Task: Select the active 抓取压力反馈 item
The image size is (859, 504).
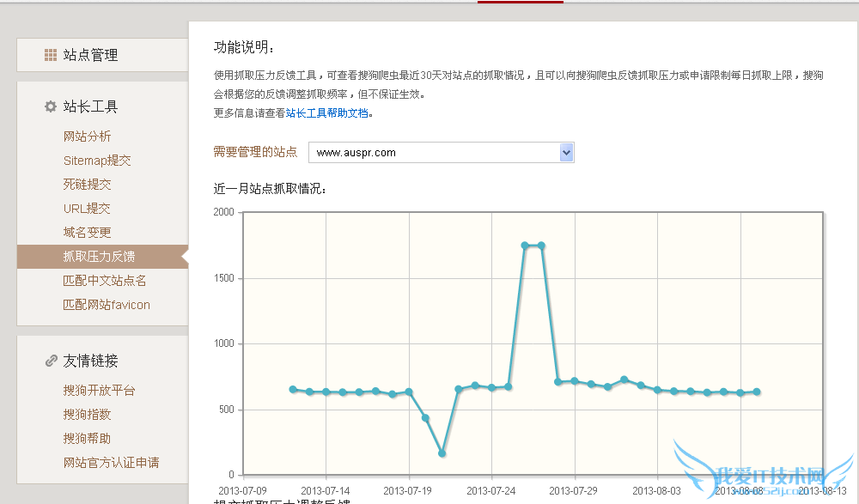Action: tap(99, 257)
